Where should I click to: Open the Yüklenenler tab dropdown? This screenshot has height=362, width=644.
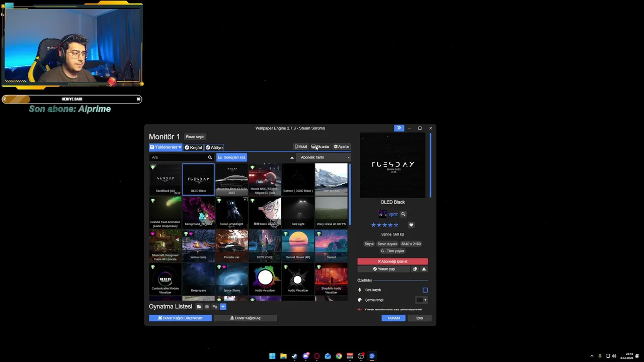pyautogui.click(x=166, y=147)
